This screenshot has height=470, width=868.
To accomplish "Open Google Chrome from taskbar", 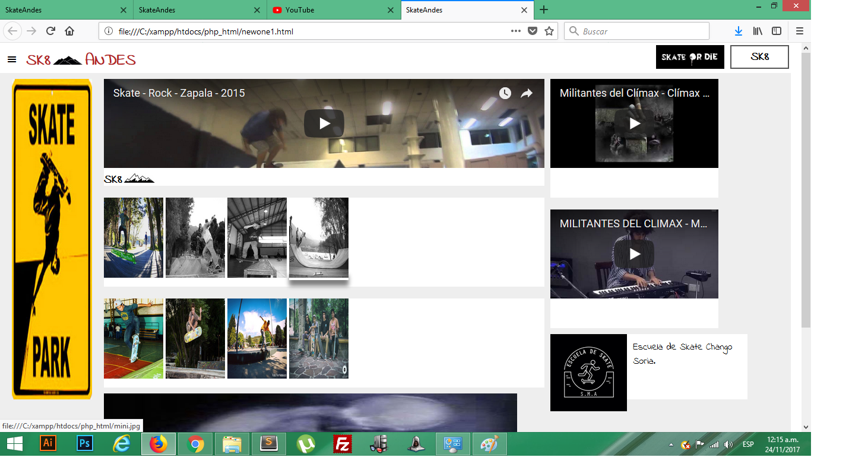I will click(195, 444).
